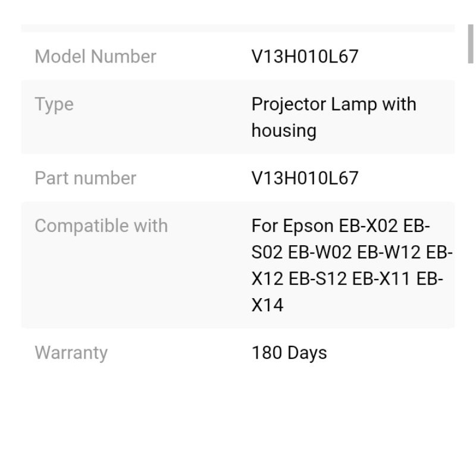476x476 pixels.
Task: Click the Type row label
Action: (54, 104)
